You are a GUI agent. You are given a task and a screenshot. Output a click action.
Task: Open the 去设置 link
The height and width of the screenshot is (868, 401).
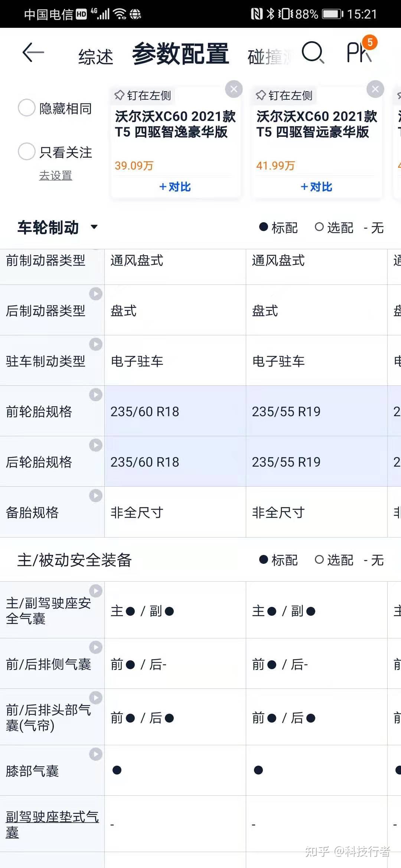coord(56,175)
